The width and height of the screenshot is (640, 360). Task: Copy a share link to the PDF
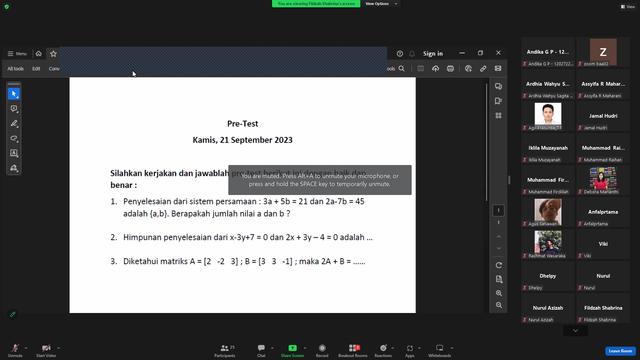click(483, 69)
